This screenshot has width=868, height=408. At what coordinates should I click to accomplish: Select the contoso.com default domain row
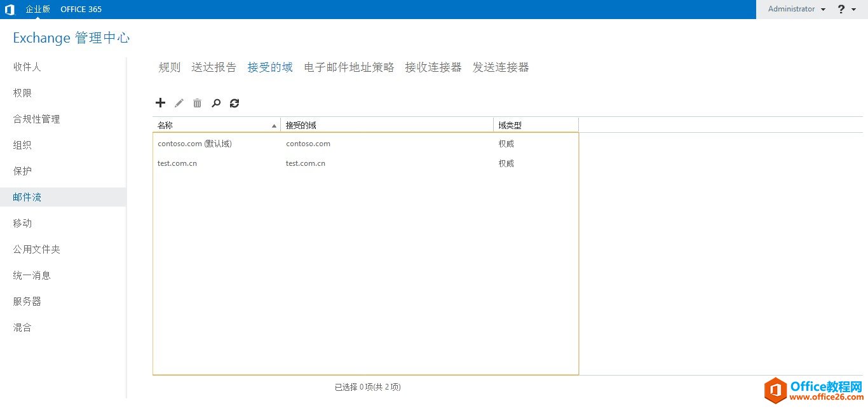click(194, 143)
